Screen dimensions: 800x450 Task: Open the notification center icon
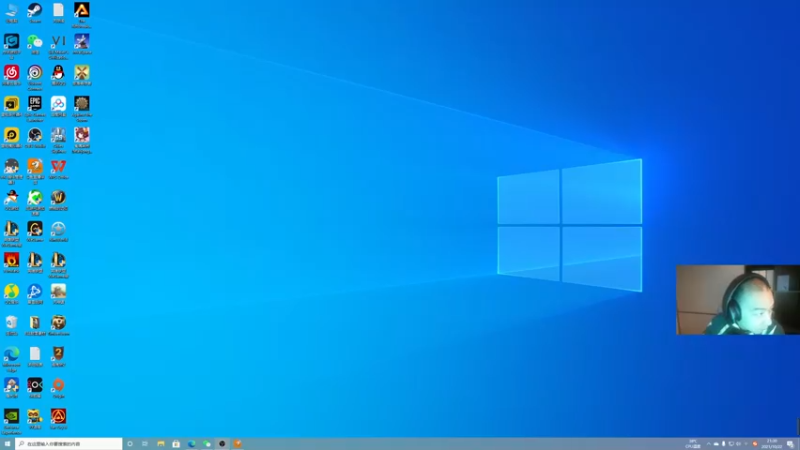(x=790, y=444)
